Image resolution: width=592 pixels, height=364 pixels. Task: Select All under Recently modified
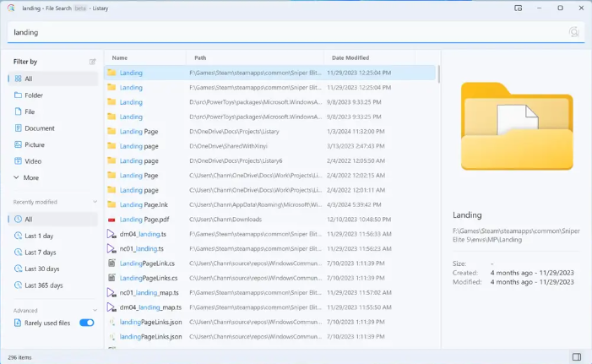(x=53, y=220)
